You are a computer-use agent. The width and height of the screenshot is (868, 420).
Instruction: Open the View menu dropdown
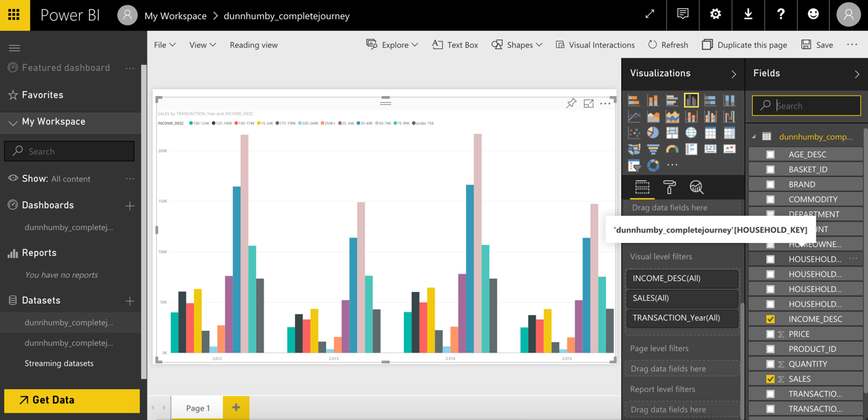coord(202,45)
